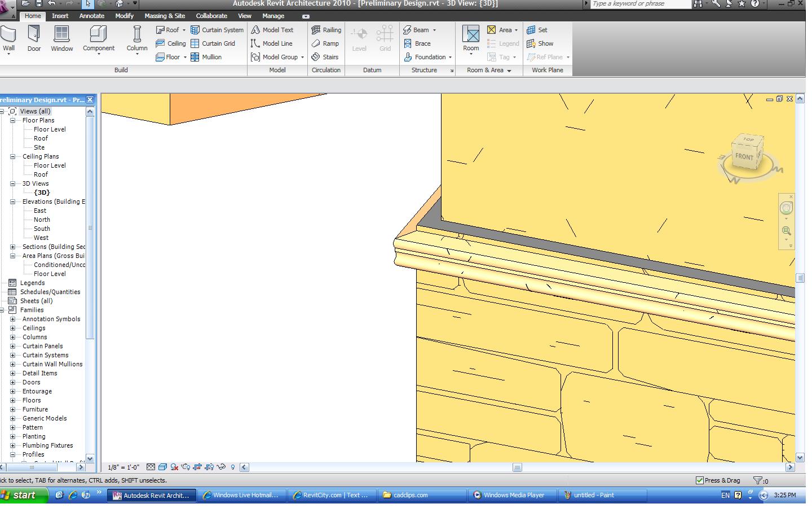Click the Railing tool

pos(326,30)
